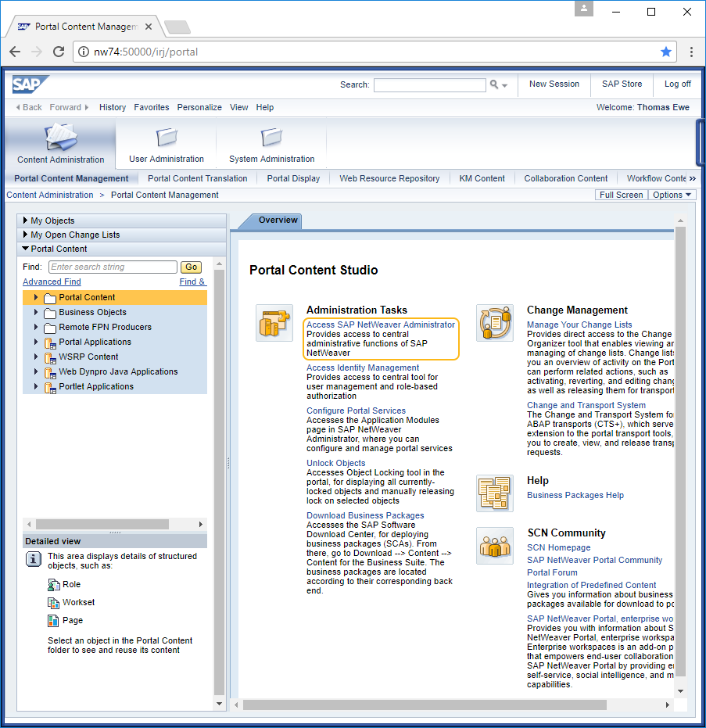Expand the Business Objects tree node
Viewport: 706px width, 728px height.
36,312
